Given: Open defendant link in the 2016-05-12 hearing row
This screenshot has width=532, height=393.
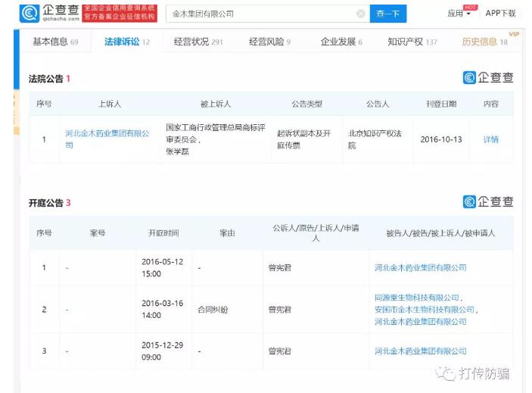Looking at the screenshot, I should click(x=420, y=268).
